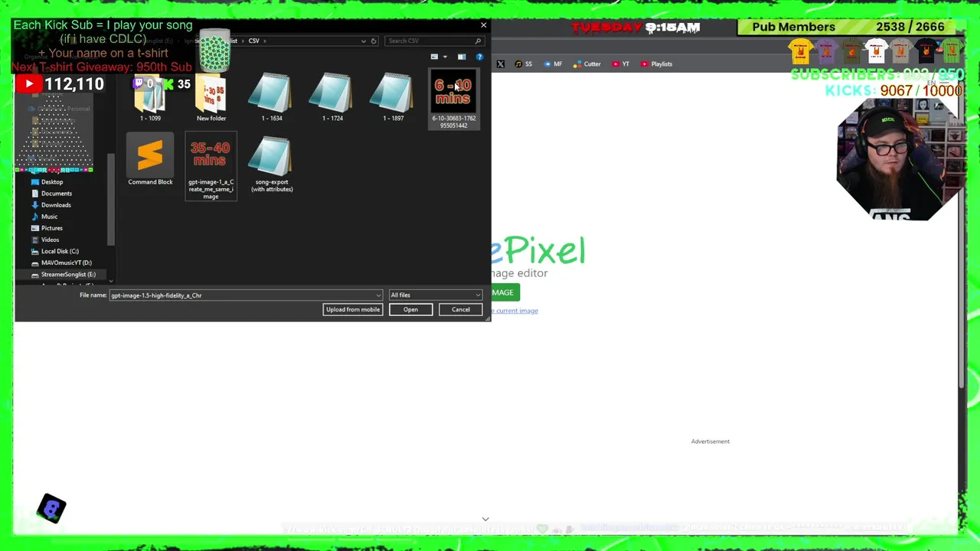Click the Cancel button
Viewport: 980px width, 551px height.
pos(460,310)
